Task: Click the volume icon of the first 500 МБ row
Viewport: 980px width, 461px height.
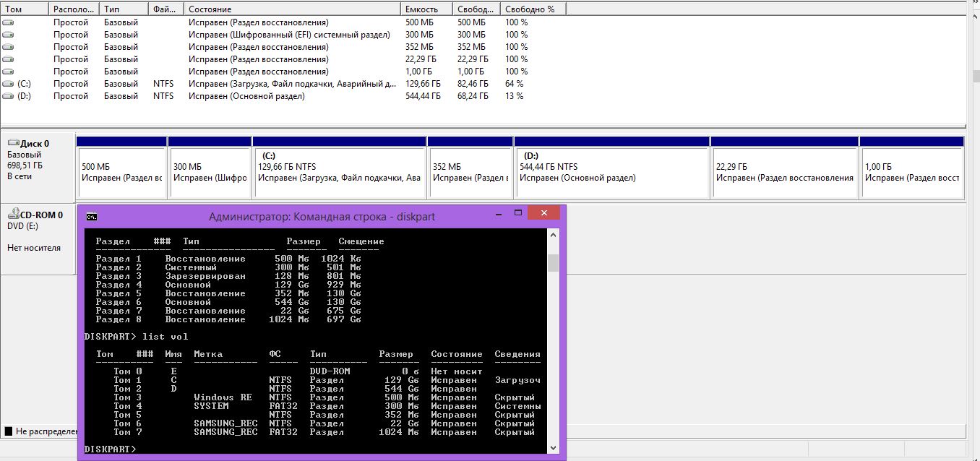Action: click(8, 22)
